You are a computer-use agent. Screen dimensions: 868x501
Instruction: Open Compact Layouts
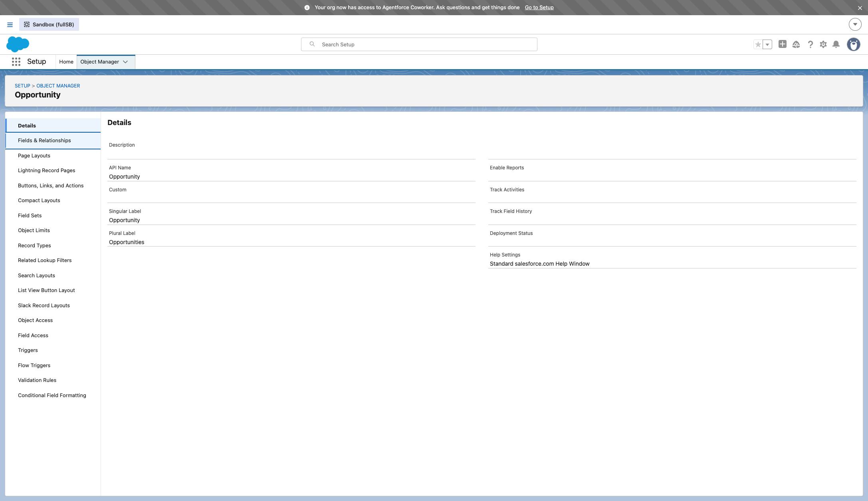tap(53, 201)
